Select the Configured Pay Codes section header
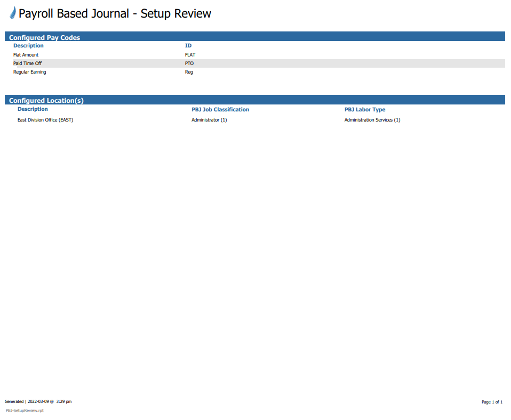Image resolution: width=511 pixels, height=420 pixels. tap(45, 37)
